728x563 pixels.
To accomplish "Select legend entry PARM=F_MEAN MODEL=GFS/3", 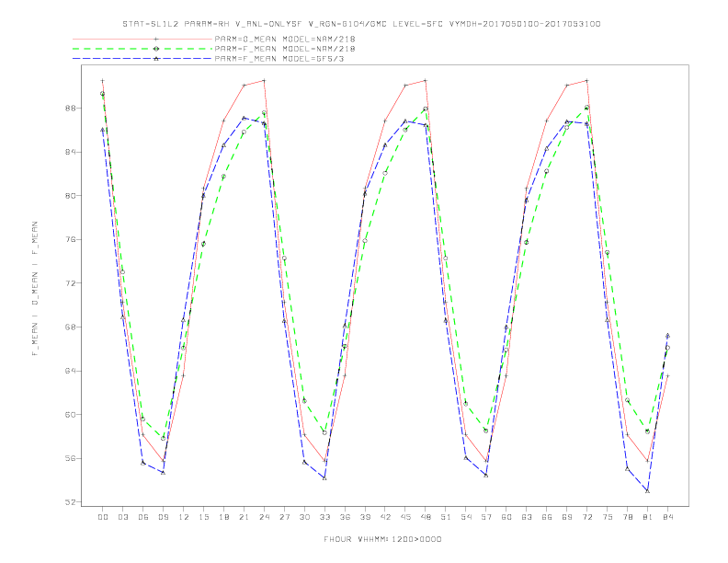I will [279, 59].
